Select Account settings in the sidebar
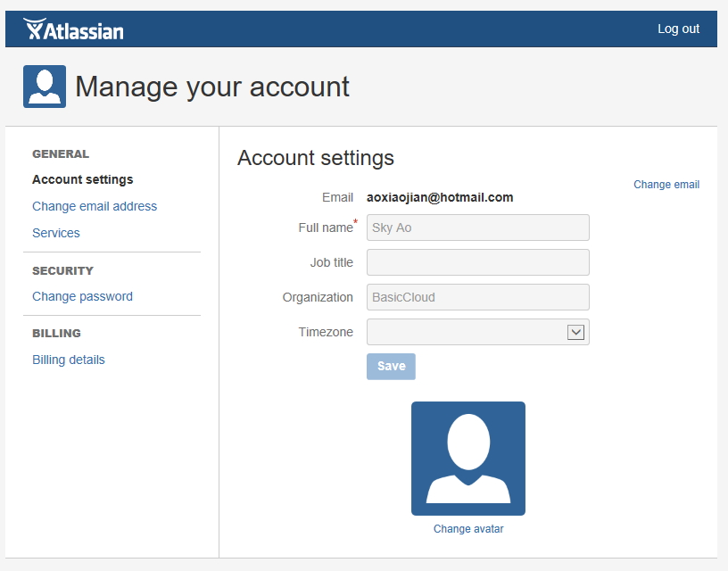This screenshot has height=571, width=728. 82,179
